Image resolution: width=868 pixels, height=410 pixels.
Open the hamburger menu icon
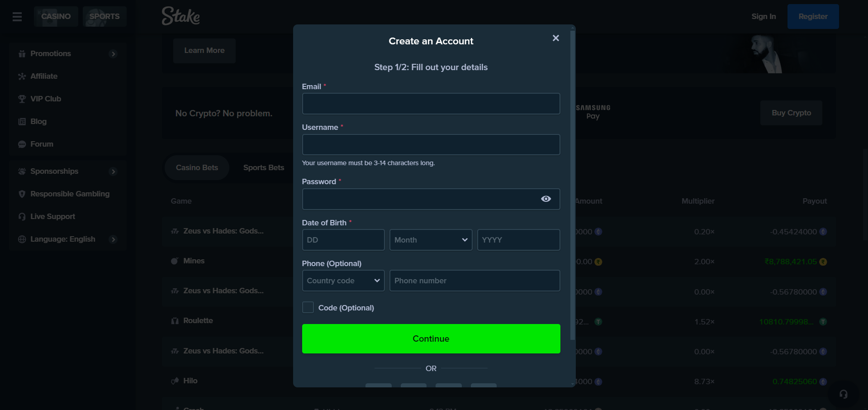pyautogui.click(x=17, y=17)
